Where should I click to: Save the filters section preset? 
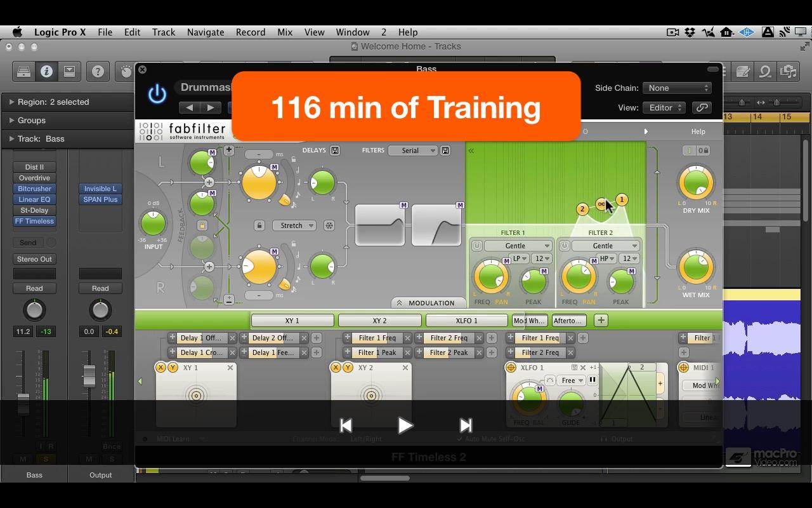(x=445, y=150)
